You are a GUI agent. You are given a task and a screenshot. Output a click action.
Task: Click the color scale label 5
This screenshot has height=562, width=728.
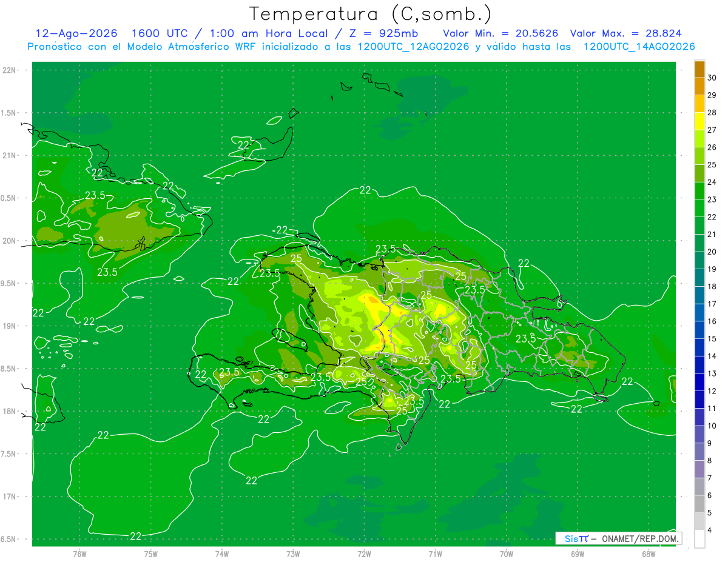[710, 513]
